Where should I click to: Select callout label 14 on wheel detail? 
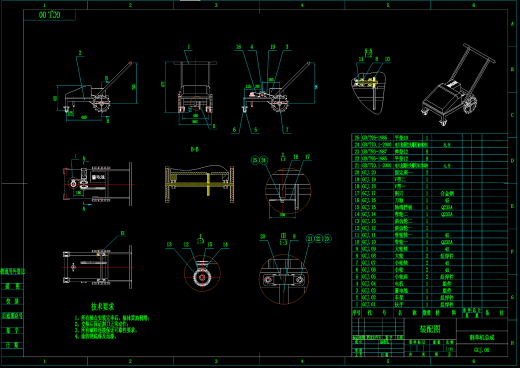[x=225, y=245]
